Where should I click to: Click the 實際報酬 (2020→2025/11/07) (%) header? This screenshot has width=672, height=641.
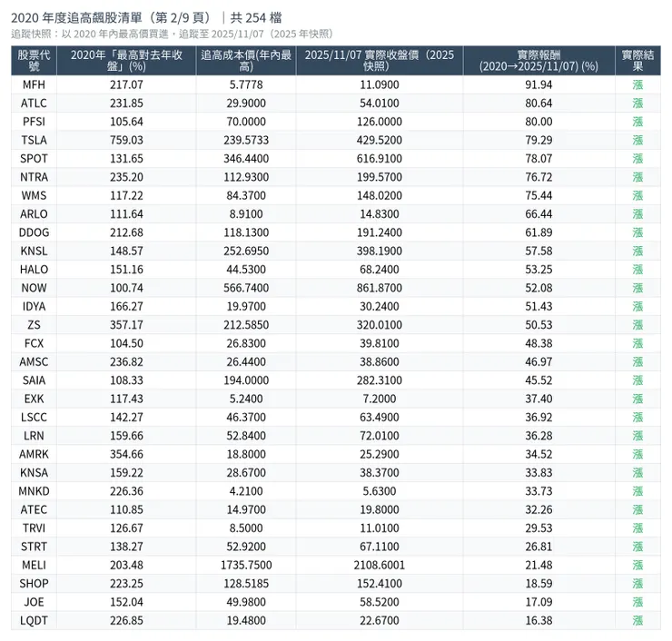click(x=539, y=61)
